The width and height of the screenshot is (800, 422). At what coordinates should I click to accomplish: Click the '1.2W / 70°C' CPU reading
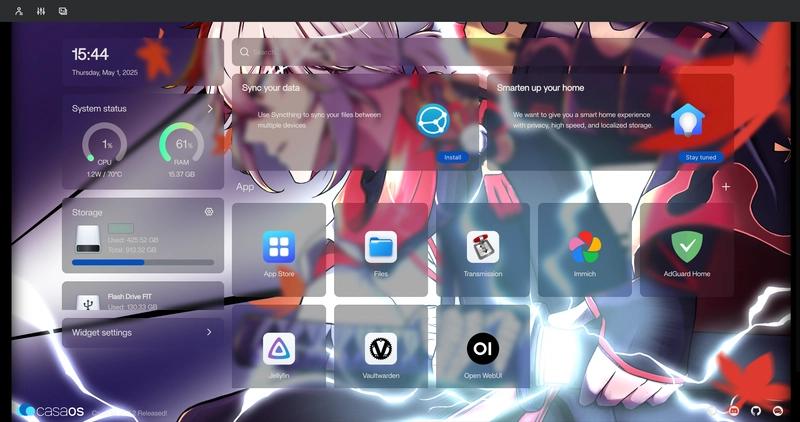click(x=105, y=174)
